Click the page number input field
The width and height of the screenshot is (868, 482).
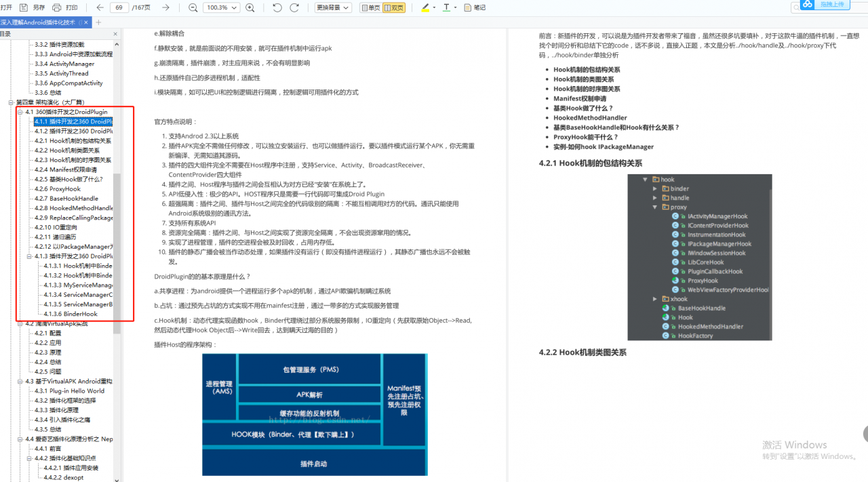119,7
